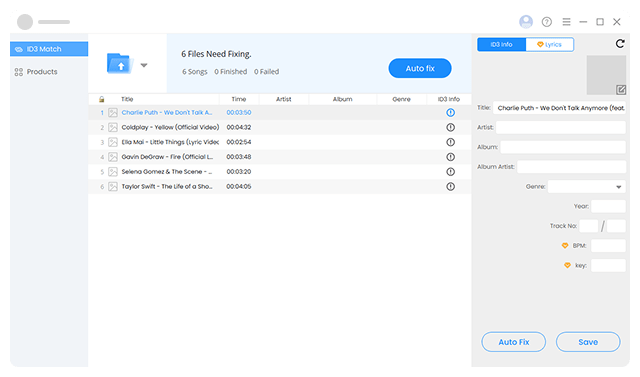This screenshot has height=377, width=640.
Task: Click the refresh icon above album art
Action: pyautogui.click(x=620, y=44)
